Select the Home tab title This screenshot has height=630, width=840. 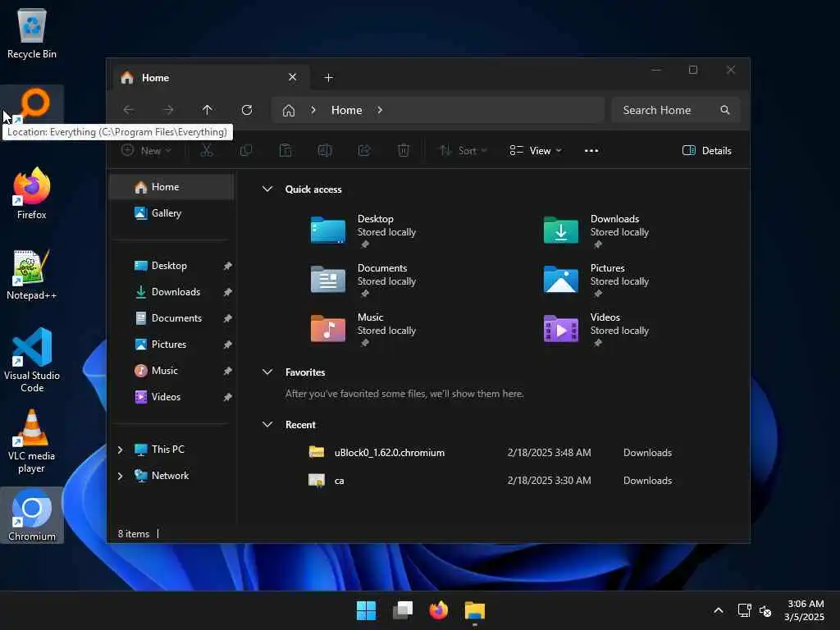155,78
